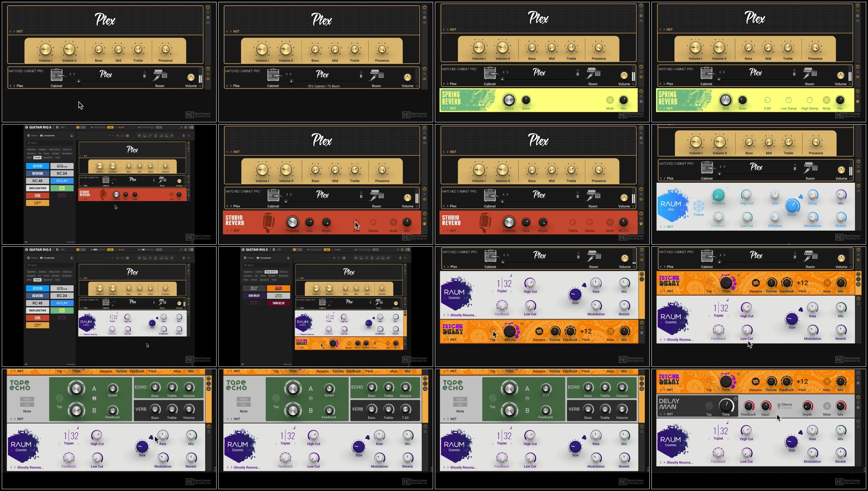Select Modulation category in Delay & Echo window
868x491 pixels.
[283, 276]
